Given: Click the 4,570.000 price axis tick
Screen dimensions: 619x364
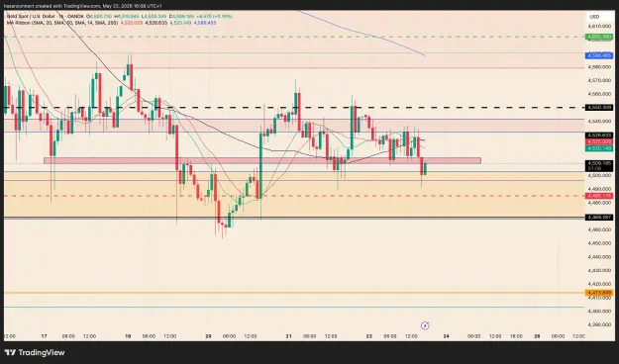Looking at the screenshot, I should [x=599, y=80].
